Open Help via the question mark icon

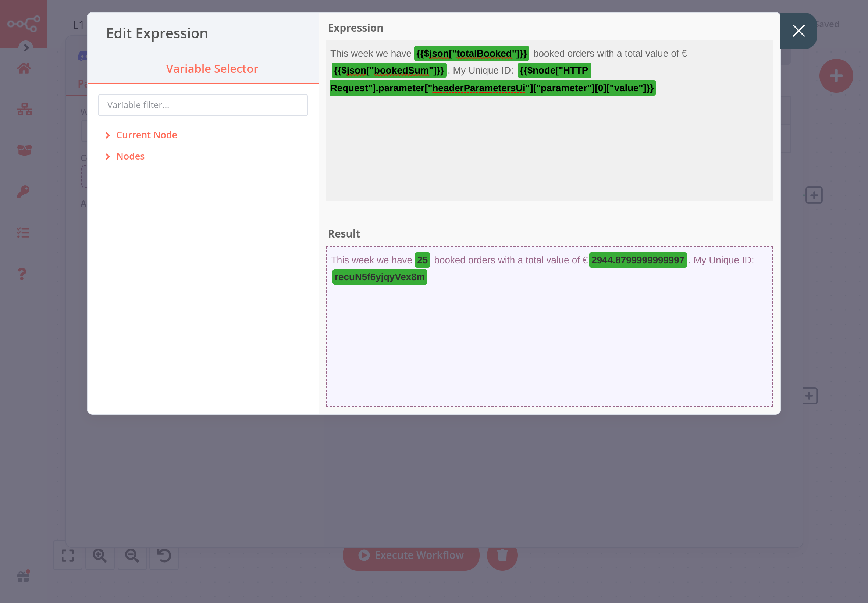click(x=24, y=274)
